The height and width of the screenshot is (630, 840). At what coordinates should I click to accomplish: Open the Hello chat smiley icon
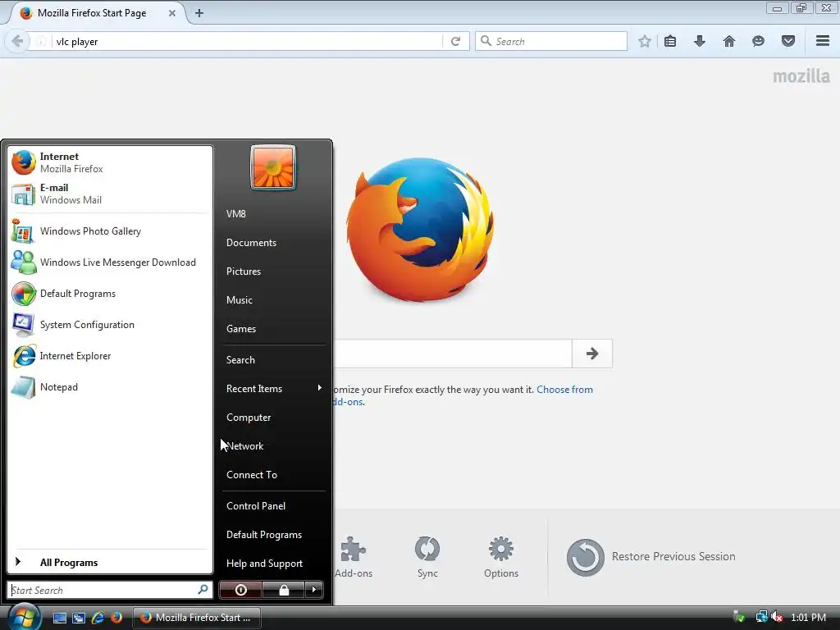pos(758,41)
